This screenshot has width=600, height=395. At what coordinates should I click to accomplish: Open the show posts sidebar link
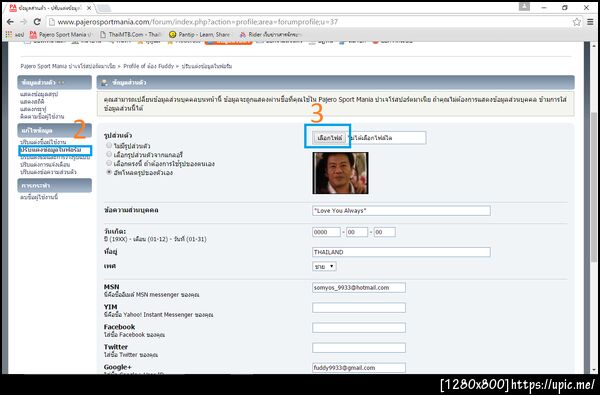coord(33,109)
